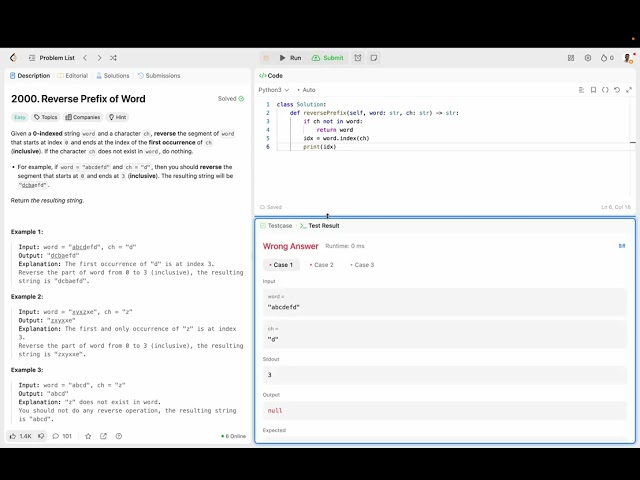
Task: Click the 6 Online indicator
Action: coord(233,436)
